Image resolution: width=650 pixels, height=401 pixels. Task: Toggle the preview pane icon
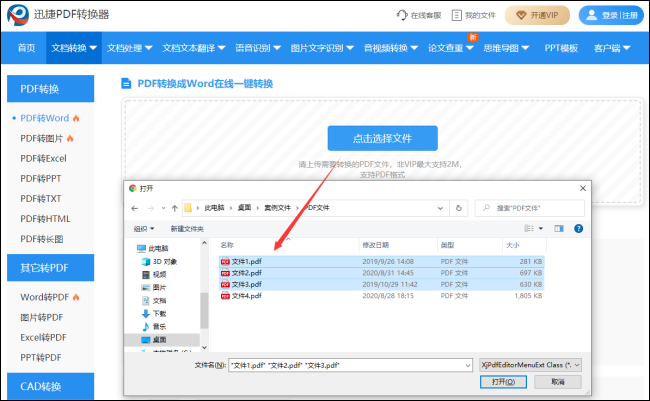coord(559,228)
